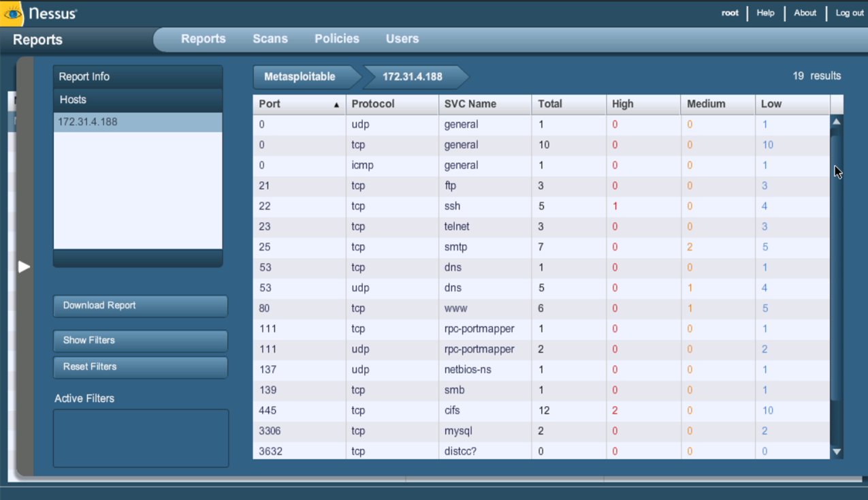Click Medium count 2 in smtp row
This screenshot has height=500, width=868.
(x=690, y=247)
